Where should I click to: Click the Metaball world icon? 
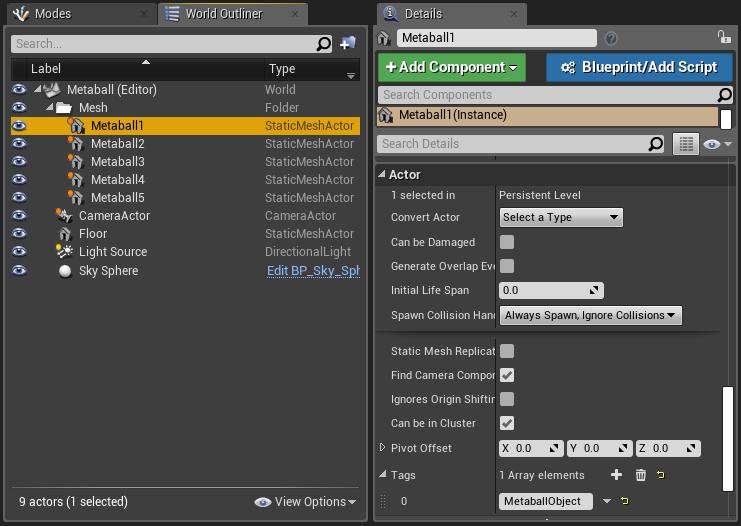52,89
